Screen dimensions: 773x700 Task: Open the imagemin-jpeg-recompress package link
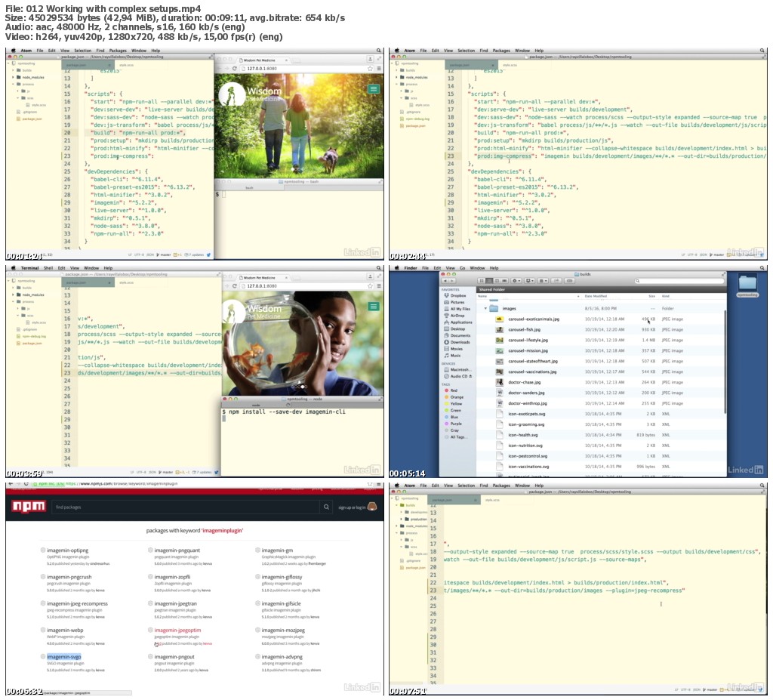click(77, 603)
